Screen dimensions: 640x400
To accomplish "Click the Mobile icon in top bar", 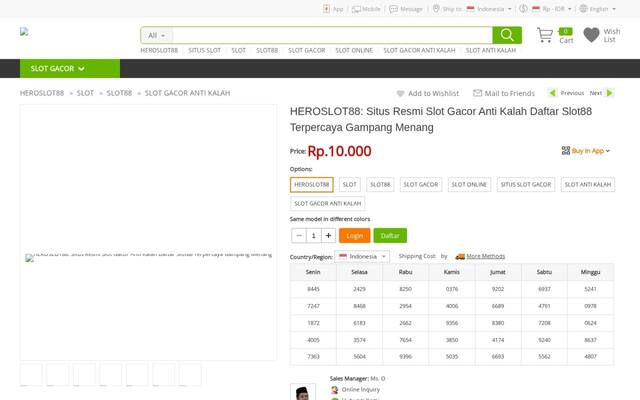I will [x=356, y=9].
